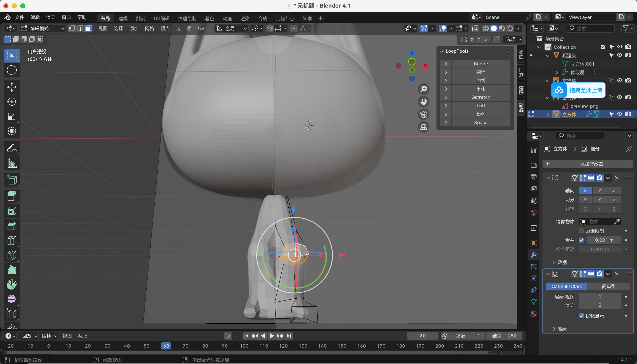Disable the 合并 merge checkbox
This screenshot has height=364, width=637.
point(581,240)
